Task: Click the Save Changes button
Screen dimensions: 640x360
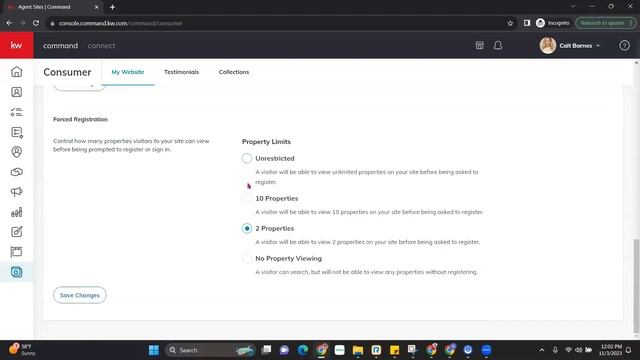Action: 80,295
